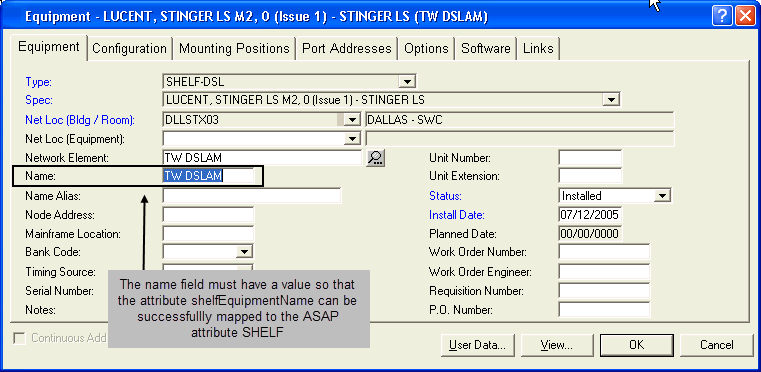Click the Network Element search magnifier icon
Viewport: 761px width, 372px height.
point(376,158)
